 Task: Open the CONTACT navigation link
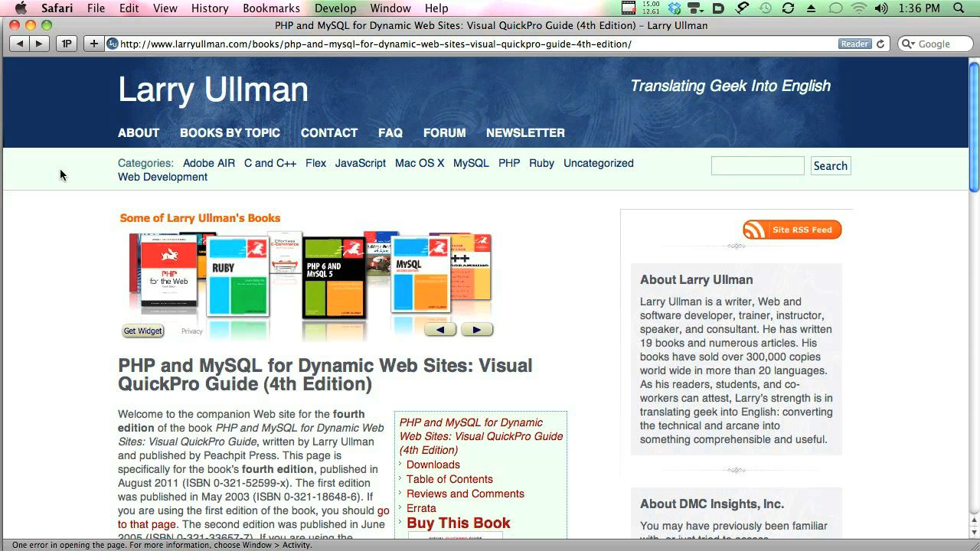329,132
